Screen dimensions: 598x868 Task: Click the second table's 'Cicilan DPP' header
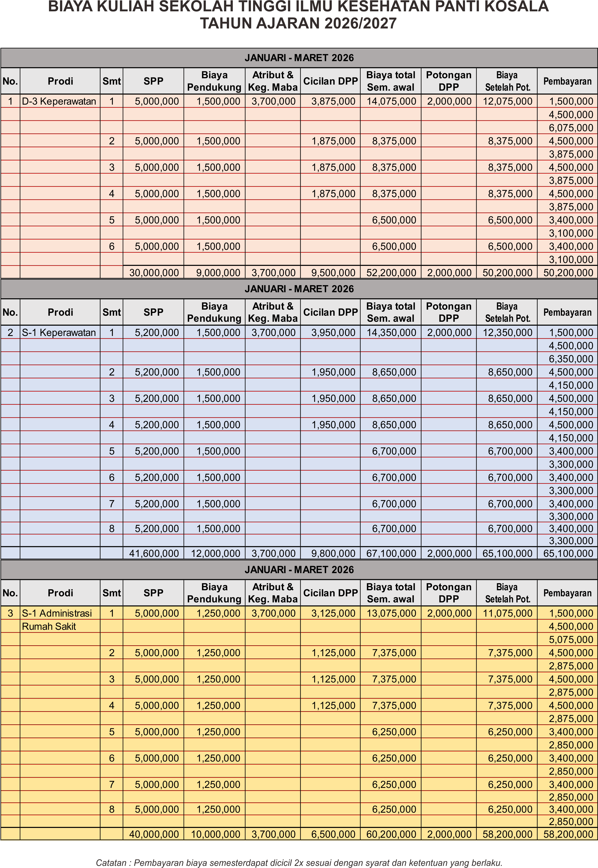click(x=330, y=312)
